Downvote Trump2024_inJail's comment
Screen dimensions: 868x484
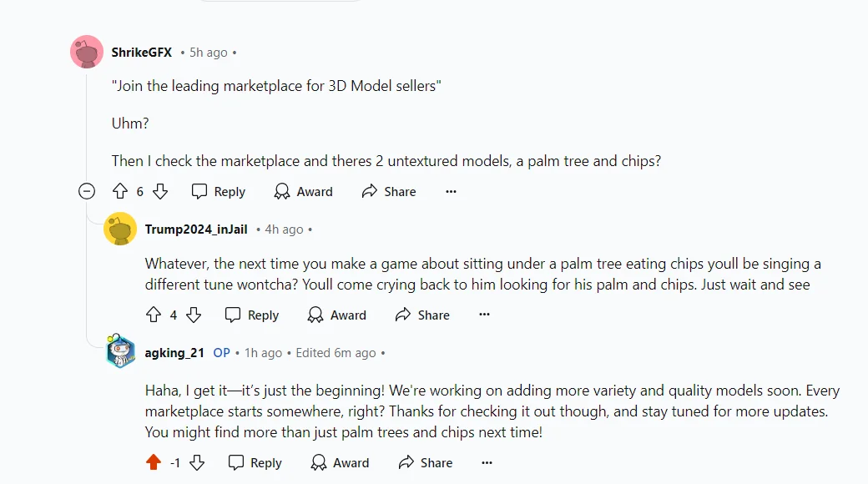point(194,315)
